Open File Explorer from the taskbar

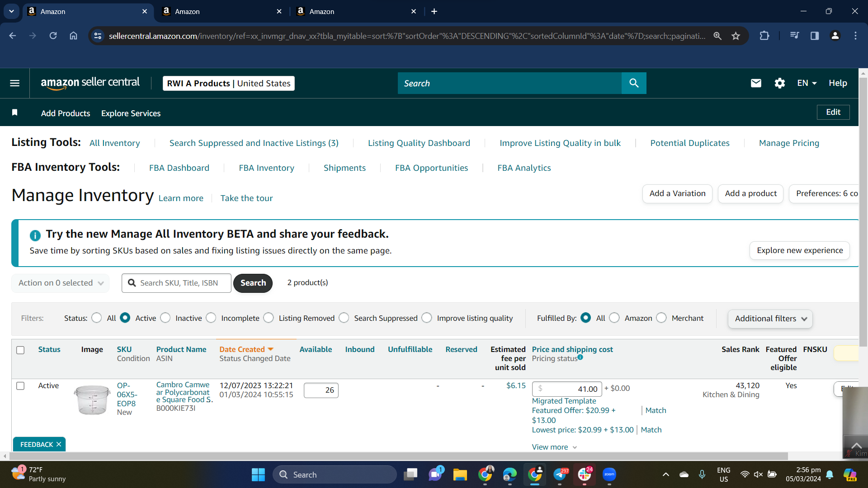pos(460,474)
